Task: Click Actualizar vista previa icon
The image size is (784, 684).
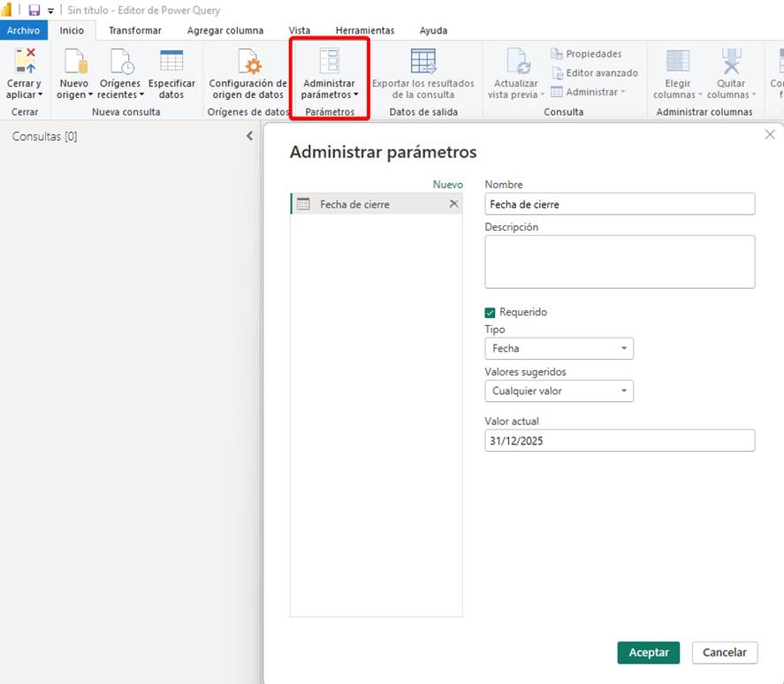Action: click(x=516, y=62)
